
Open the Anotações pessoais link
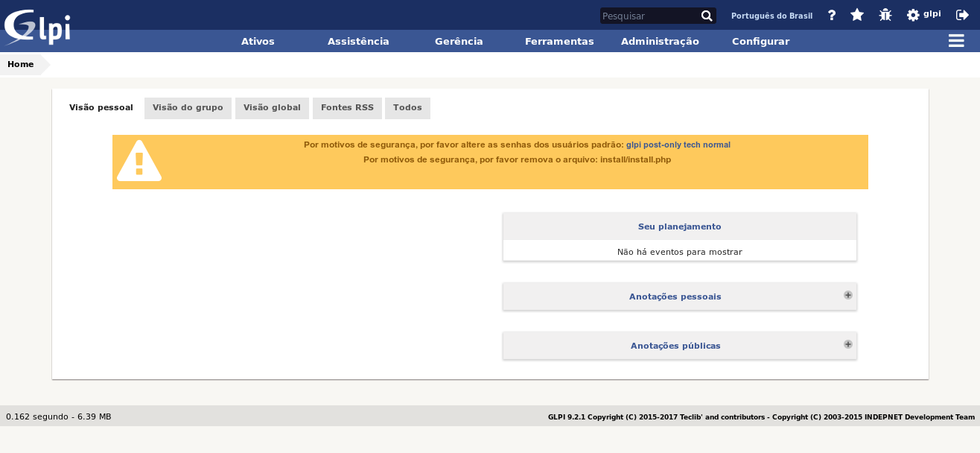pyautogui.click(x=675, y=297)
